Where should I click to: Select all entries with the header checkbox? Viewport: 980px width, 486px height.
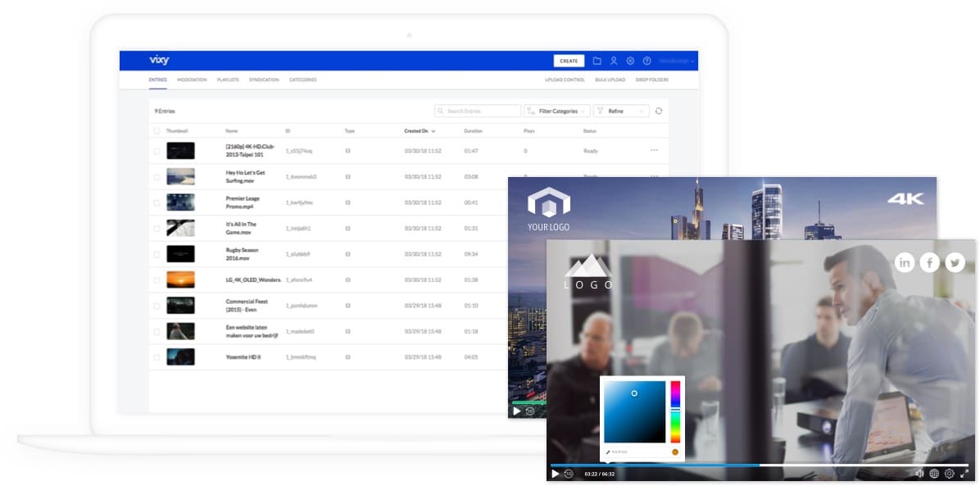(157, 130)
